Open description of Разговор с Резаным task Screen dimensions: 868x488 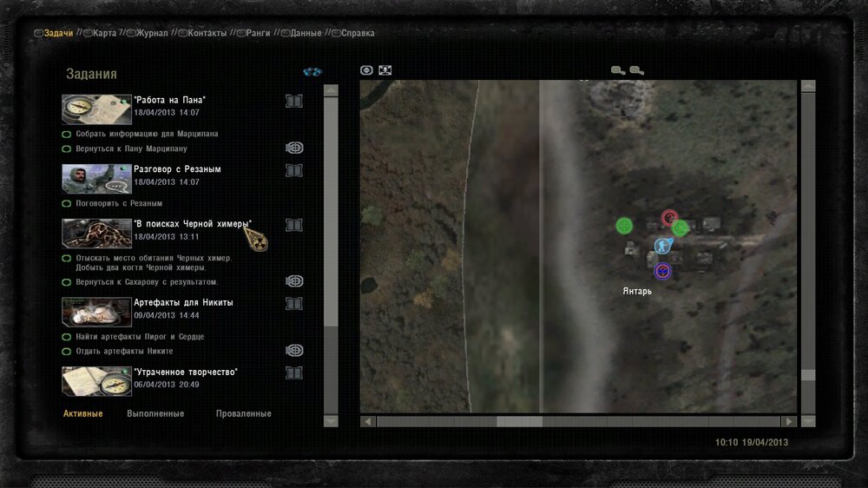294,170
